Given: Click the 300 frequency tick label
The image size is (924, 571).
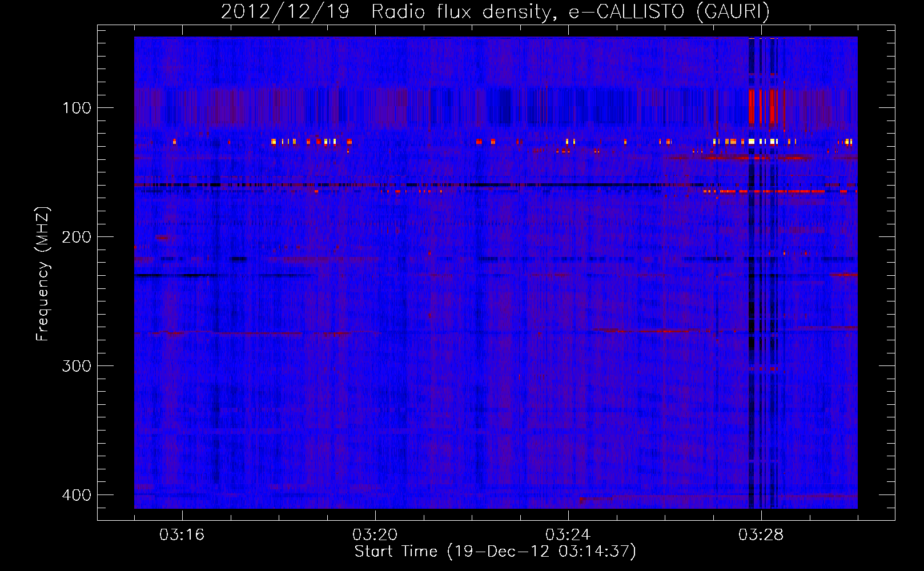Looking at the screenshot, I should pos(77,366).
